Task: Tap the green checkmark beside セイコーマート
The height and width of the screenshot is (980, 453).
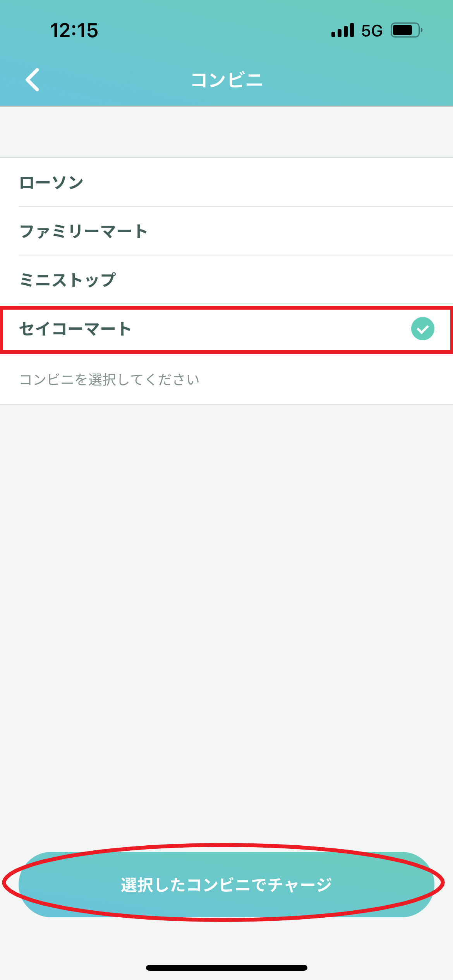Action: click(422, 329)
